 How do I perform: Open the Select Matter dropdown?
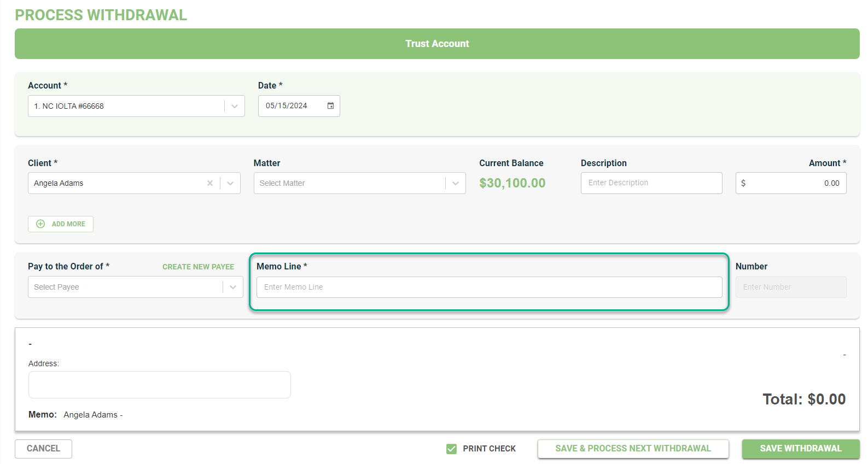coord(359,183)
